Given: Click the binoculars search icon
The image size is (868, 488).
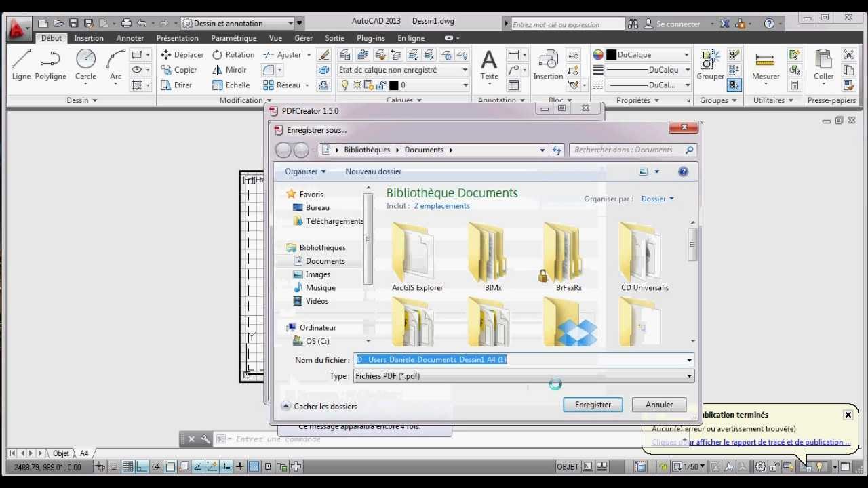Looking at the screenshot, I should [633, 24].
